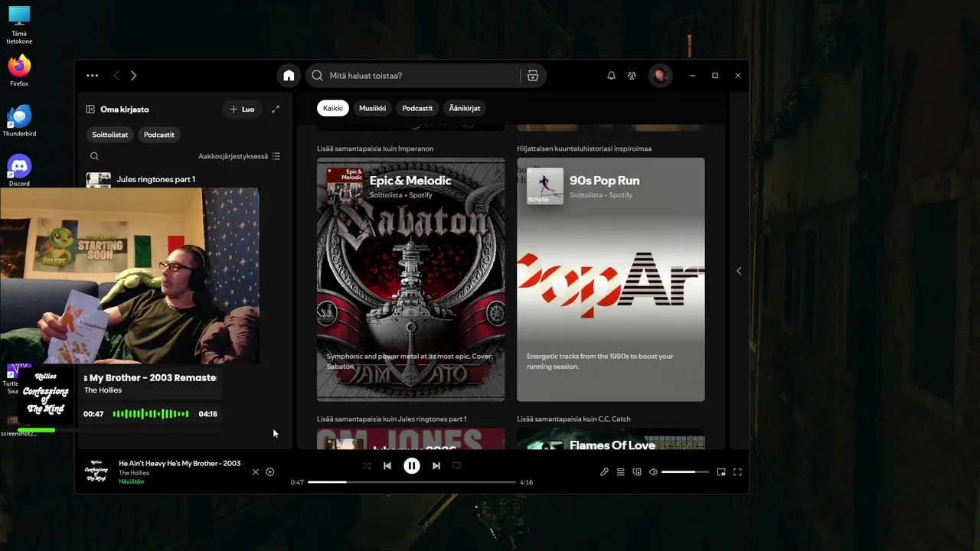Screen dimensions: 980x551
Task: Click Lisää samantapaisia kuin Jules ringtones heading
Action: click(392, 419)
